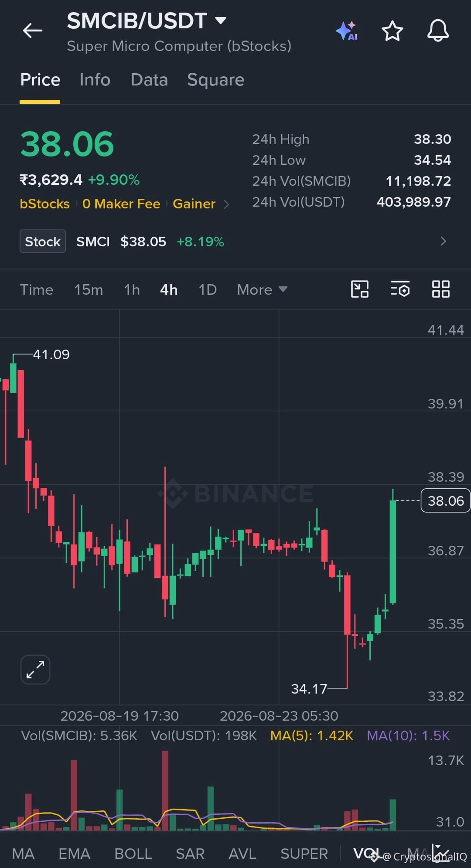
Task: Switch to the Info tab
Action: [95, 80]
